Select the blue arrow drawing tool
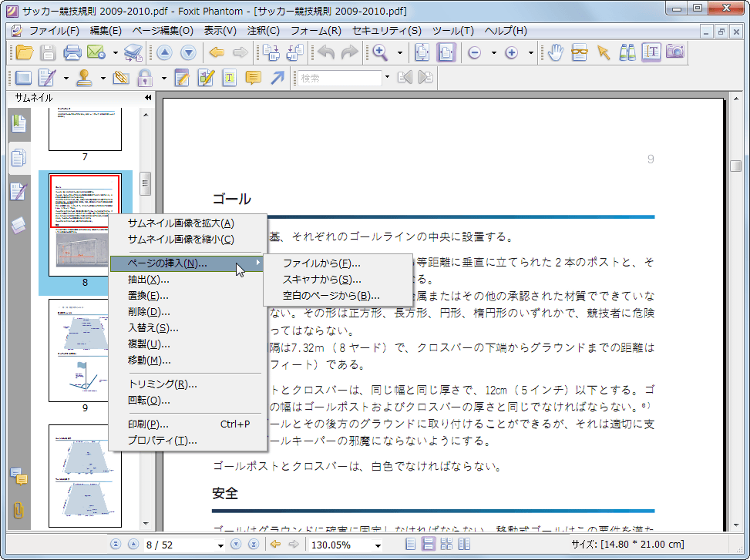The height and width of the screenshot is (560, 750). [277, 77]
